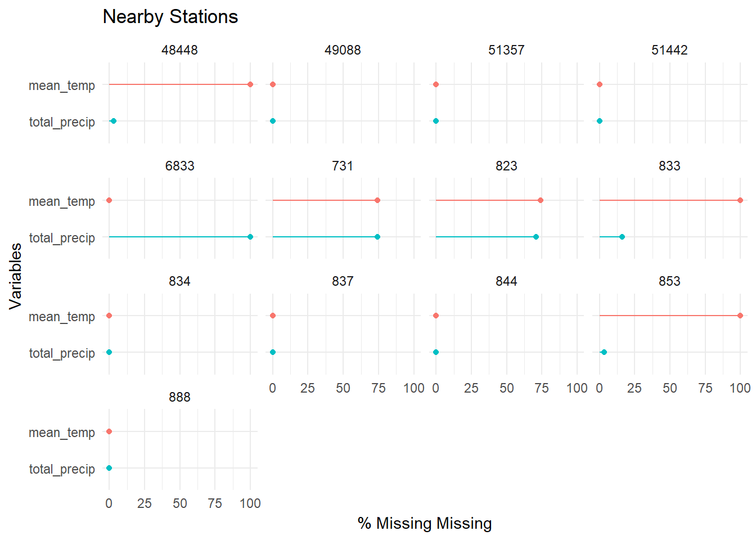756x540 pixels.
Task: Click the red mean_temp point in panel 731
Action: (x=377, y=200)
